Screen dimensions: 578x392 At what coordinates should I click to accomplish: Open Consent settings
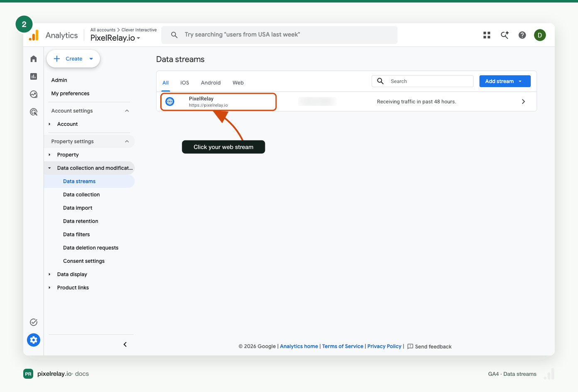pyautogui.click(x=84, y=261)
